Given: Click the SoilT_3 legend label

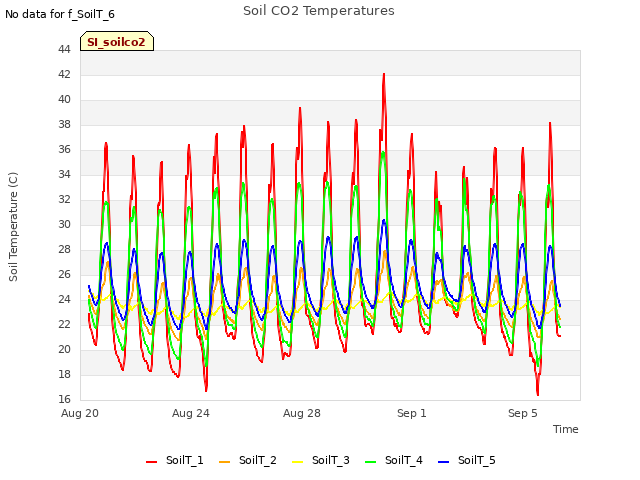Looking at the screenshot, I should point(331,460).
